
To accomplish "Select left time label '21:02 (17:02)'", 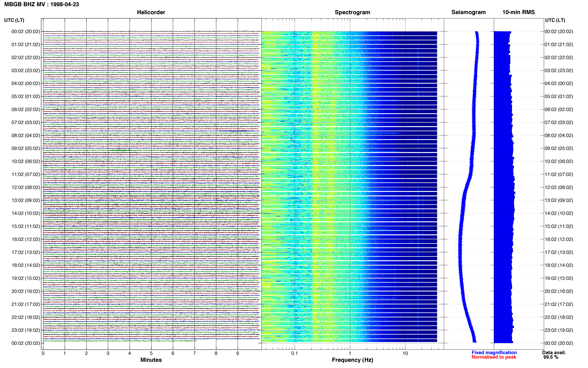I will pos(26,304).
